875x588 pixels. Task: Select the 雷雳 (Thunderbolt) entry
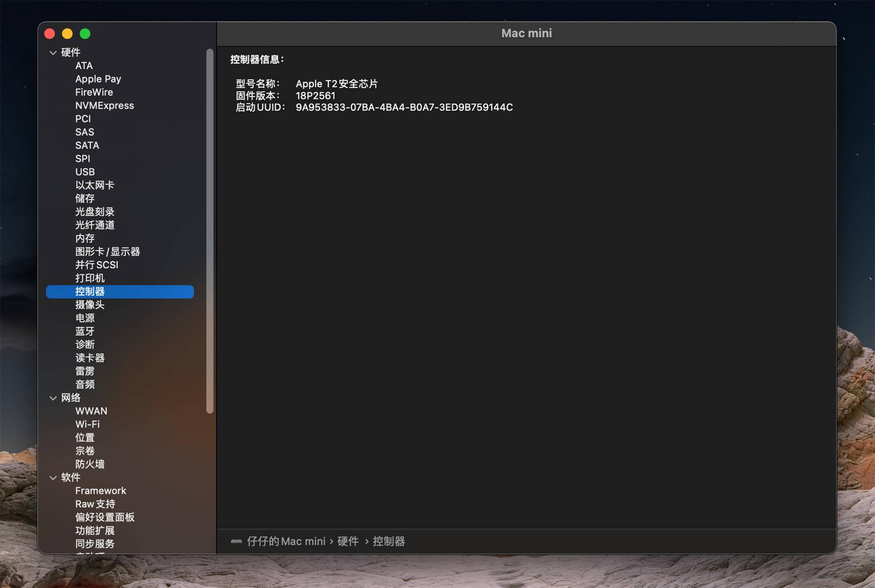85,371
